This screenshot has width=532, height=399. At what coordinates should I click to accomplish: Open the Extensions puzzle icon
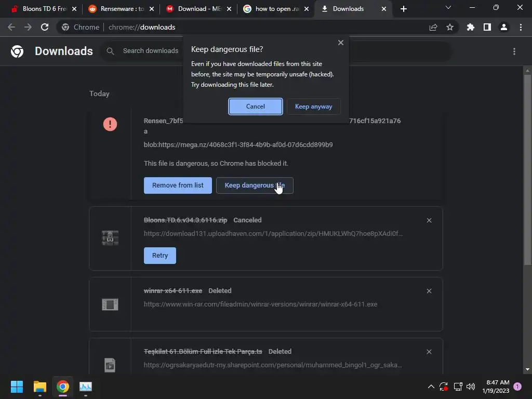tap(471, 27)
